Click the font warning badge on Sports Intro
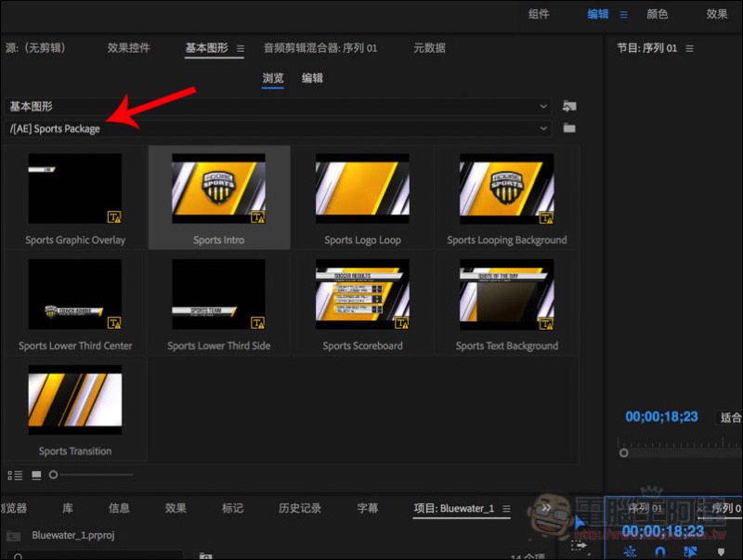This screenshot has height=560, width=743. 258,217
